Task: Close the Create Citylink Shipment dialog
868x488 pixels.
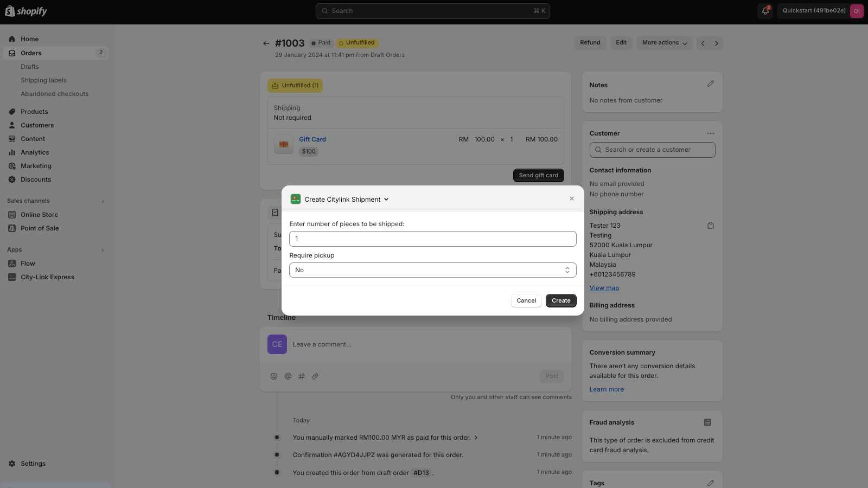Action: [572, 198]
